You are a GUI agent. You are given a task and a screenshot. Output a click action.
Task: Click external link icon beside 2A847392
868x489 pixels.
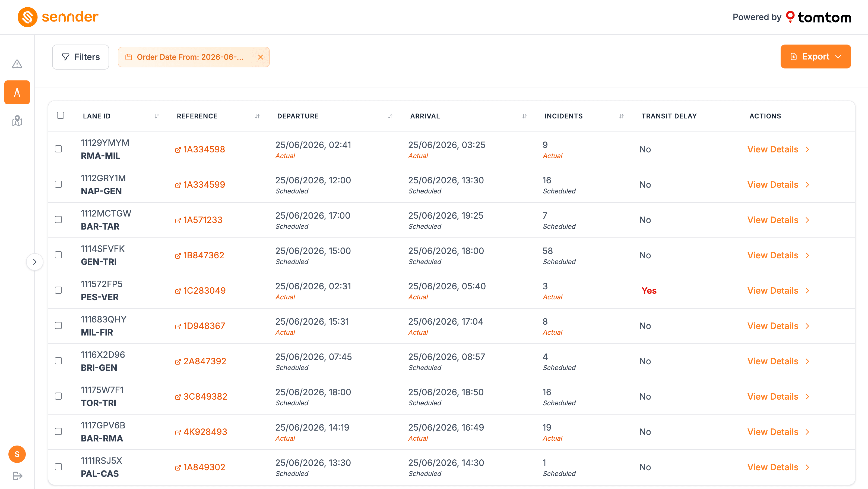[178, 362]
